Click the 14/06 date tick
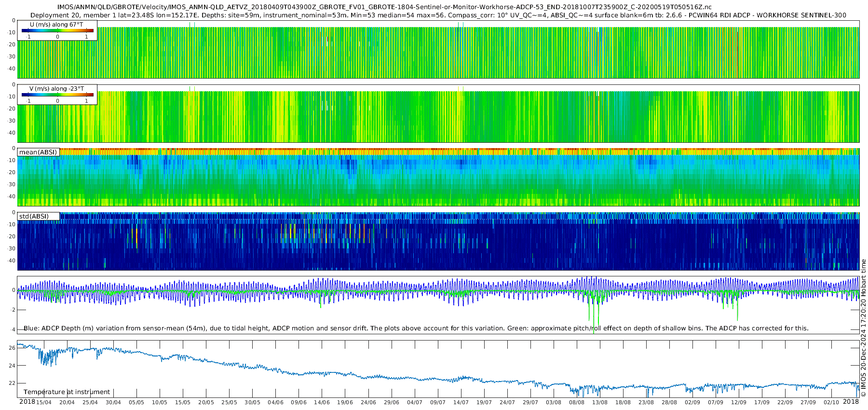Viewport: 868px width, 410px height. 322,402
